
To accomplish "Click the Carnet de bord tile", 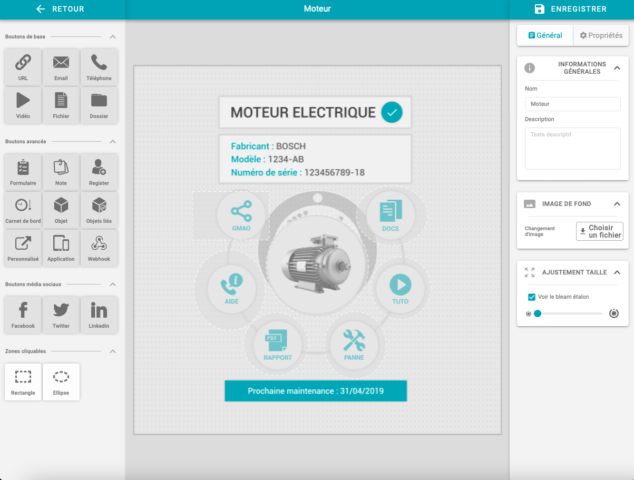I will pos(23,208).
